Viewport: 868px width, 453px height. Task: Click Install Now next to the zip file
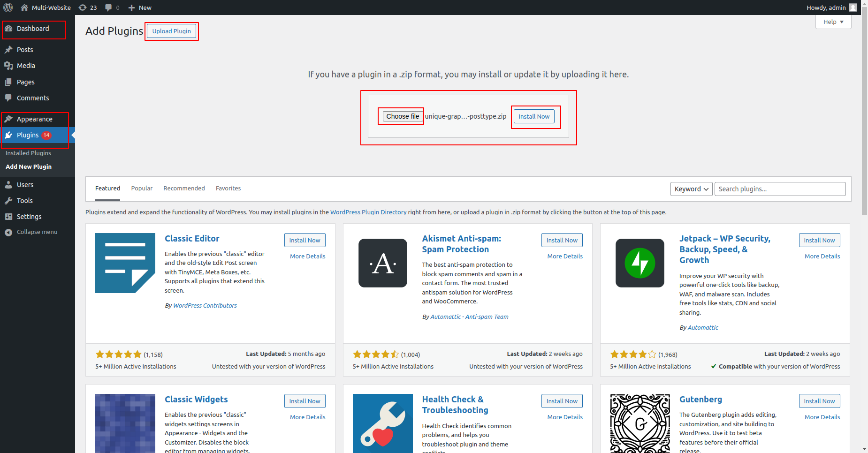point(533,117)
